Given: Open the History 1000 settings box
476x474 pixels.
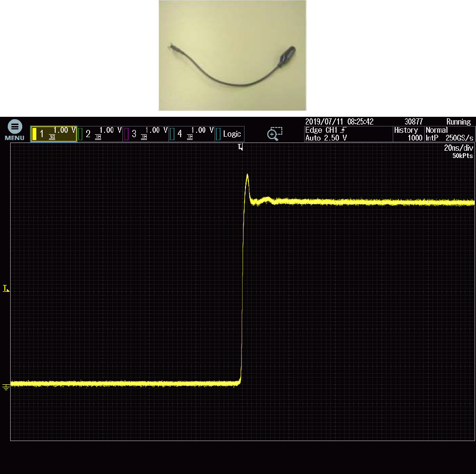Looking at the screenshot, I should click(x=407, y=134).
